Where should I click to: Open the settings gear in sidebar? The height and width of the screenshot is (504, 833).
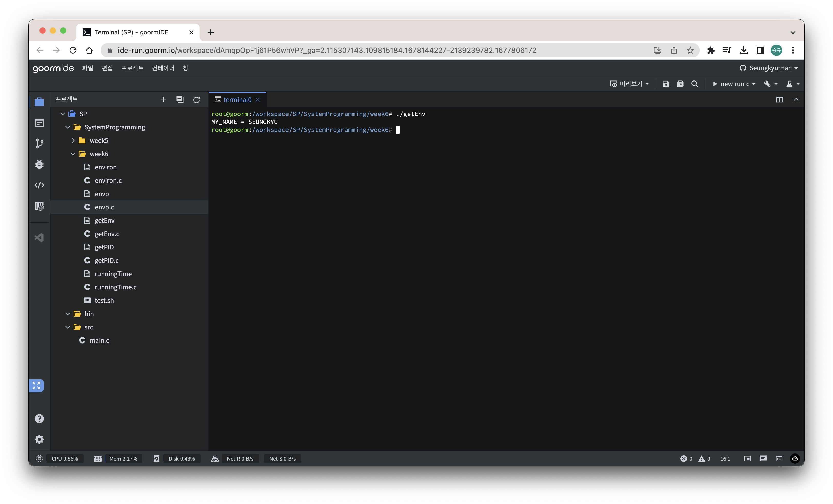click(x=39, y=439)
